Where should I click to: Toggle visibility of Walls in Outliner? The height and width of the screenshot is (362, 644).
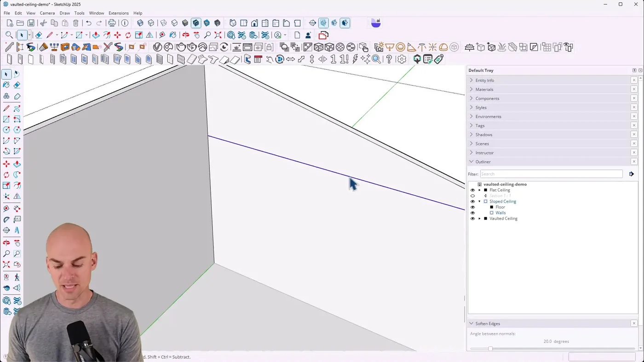pos(472,213)
